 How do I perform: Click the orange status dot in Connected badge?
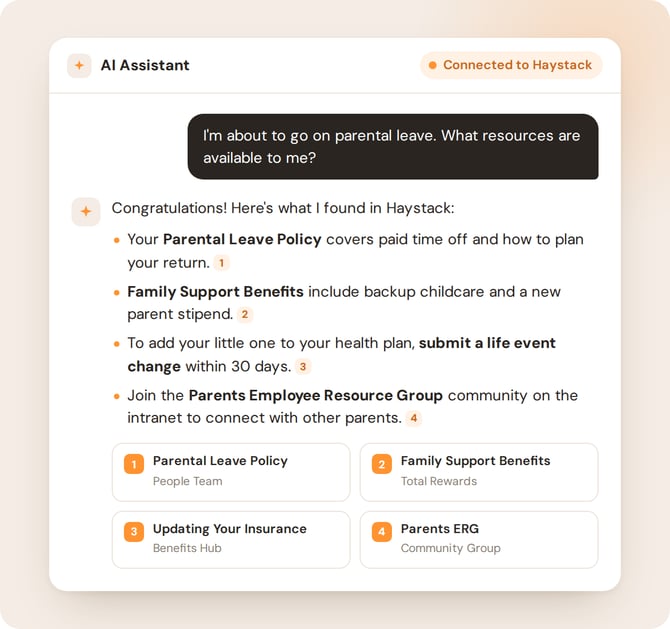click(x=432, y=65)
